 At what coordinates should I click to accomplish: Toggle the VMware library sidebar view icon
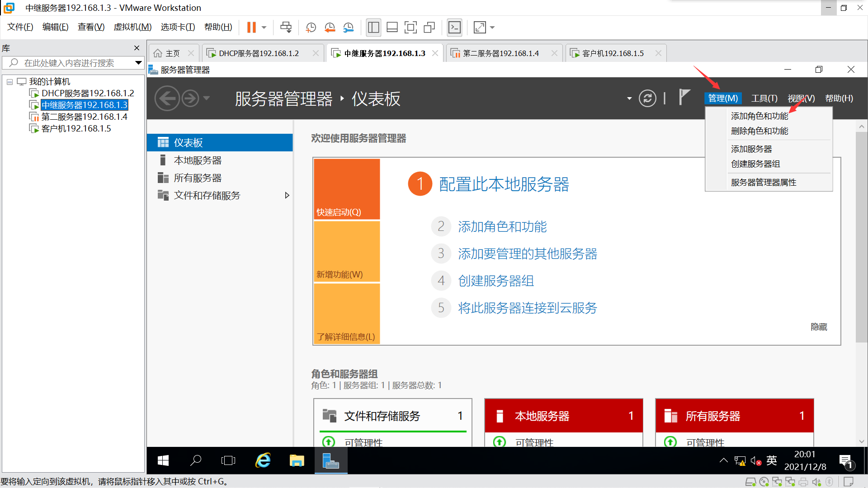[x=373, y=28]
